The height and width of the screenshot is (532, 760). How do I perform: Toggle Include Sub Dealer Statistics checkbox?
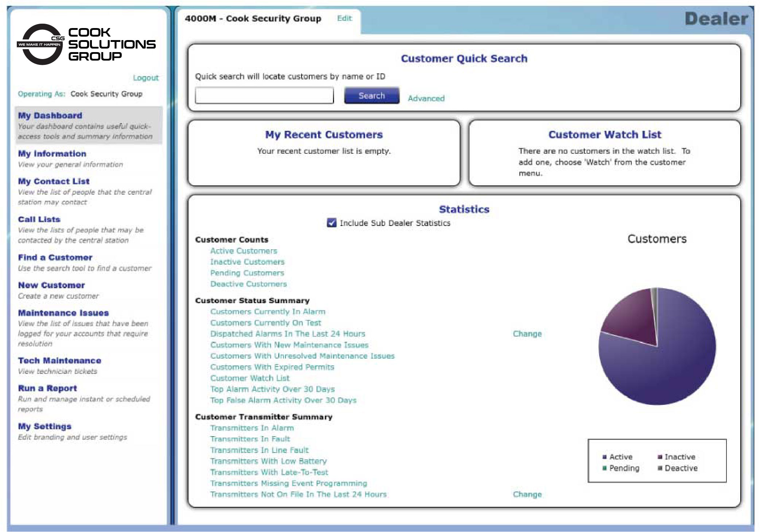tap(331, 223)
